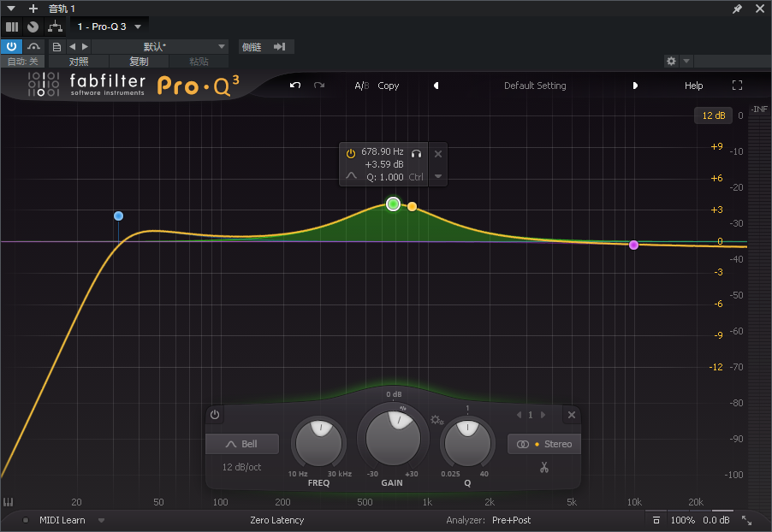The height and width of the screenshot is (532, 772).
Task: Expand the MIDI Learn dropdown arrow
Action: tap(101, 520)
